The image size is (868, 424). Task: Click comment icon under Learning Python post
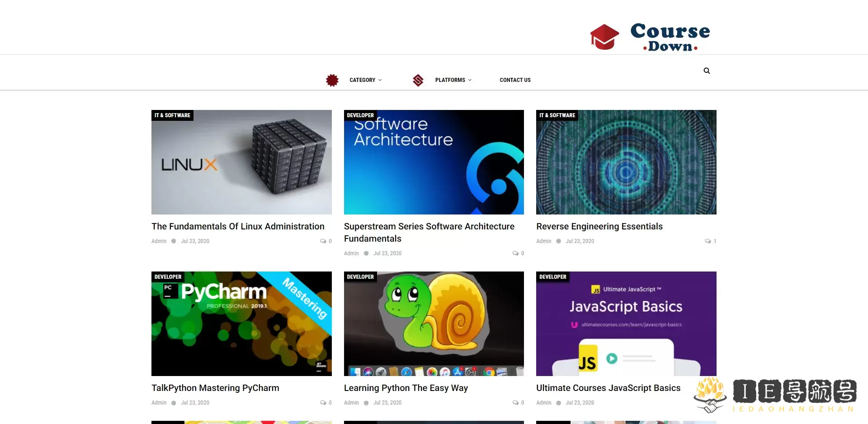(x=515, y=403)
